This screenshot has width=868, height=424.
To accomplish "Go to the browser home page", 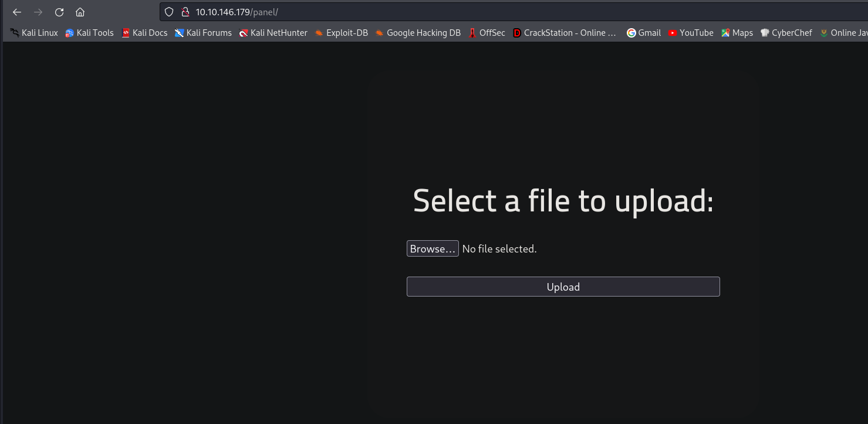I will click(80, 12).
